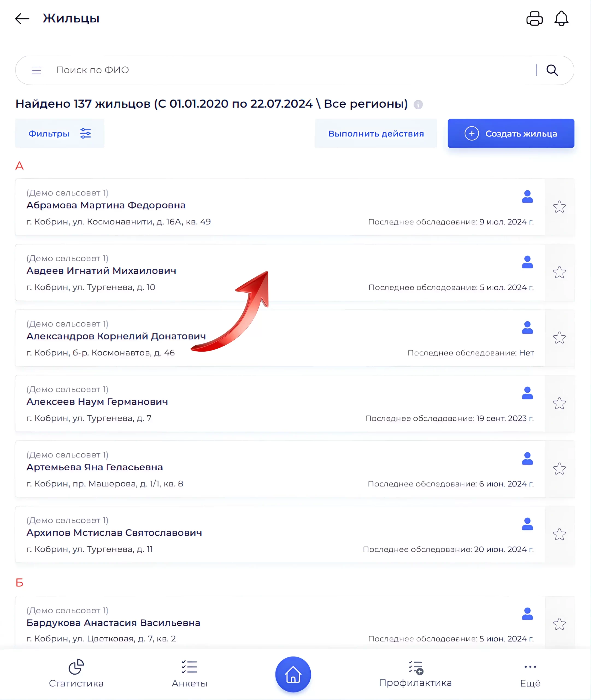Click Последнее обследование: Нет
This screenshot has width=591, height=700.
471,353
